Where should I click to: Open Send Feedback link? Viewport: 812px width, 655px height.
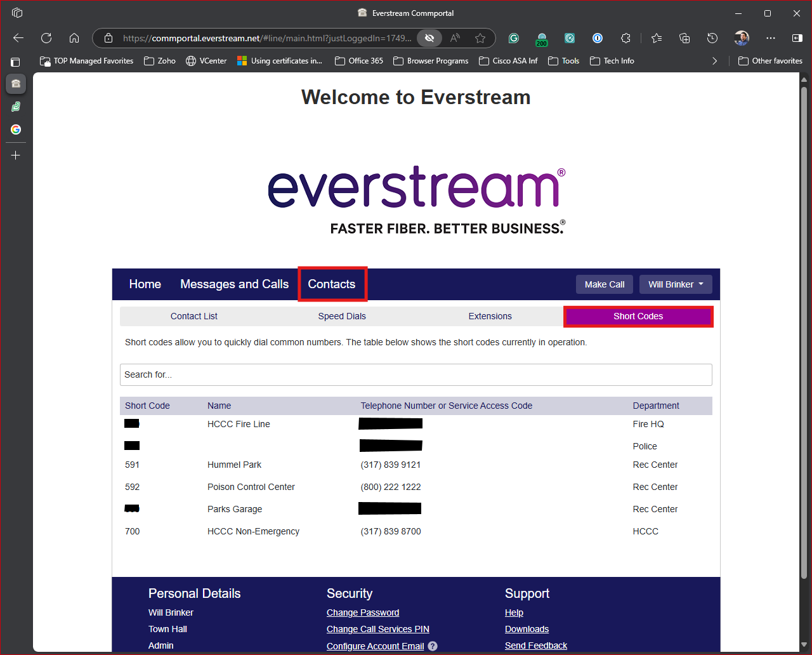point(536,645)
